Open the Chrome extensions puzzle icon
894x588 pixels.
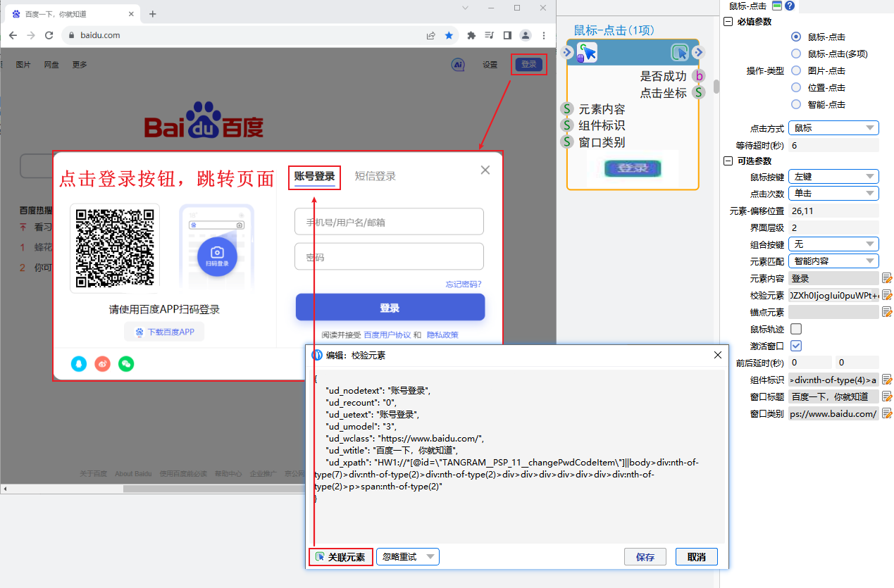pyautogui.click(x=471, y=35)
